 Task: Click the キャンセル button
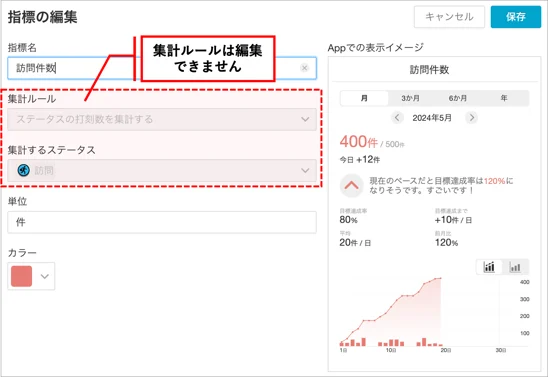pyautogui.click(x=449, y=16)
